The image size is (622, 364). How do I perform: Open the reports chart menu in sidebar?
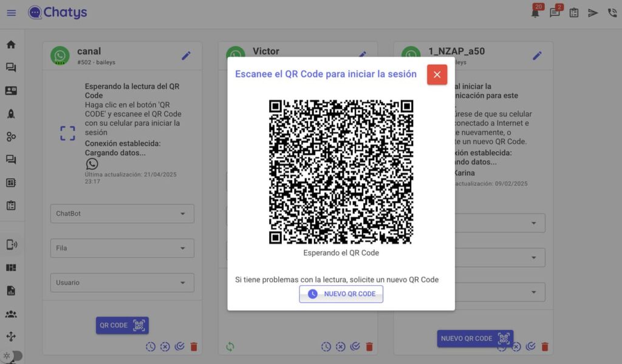(11, 291)
